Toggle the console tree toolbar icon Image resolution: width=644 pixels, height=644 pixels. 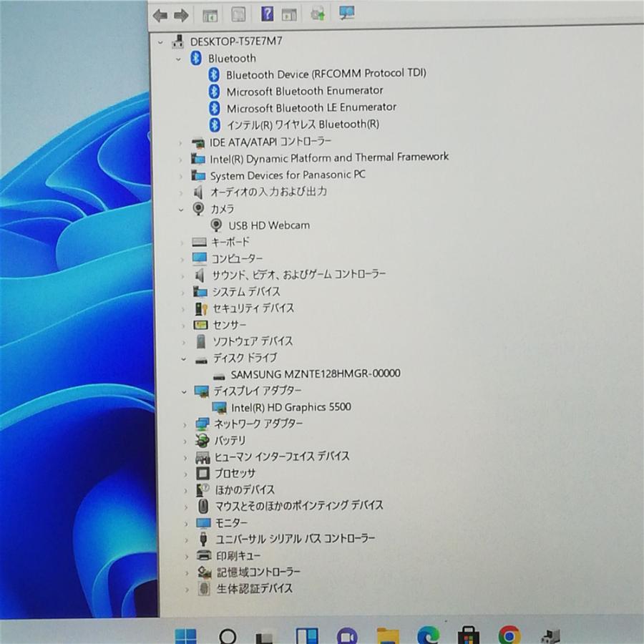[210, 16]
